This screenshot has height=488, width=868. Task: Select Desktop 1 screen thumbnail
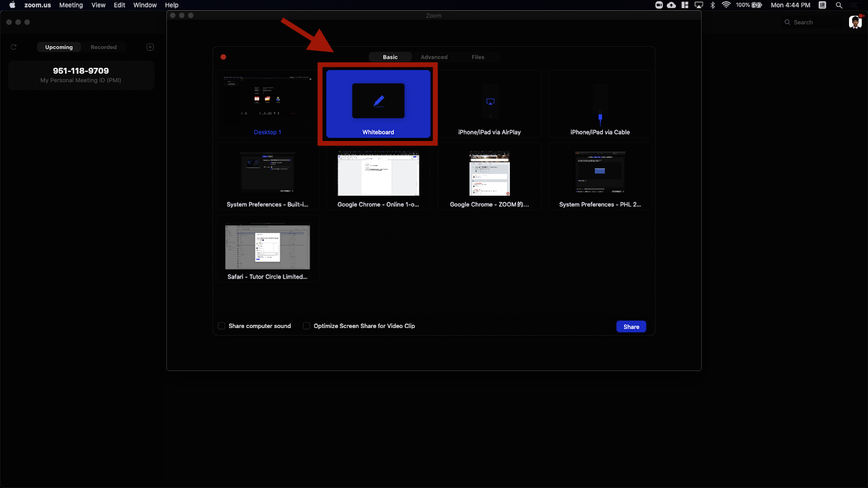(267, 104)
